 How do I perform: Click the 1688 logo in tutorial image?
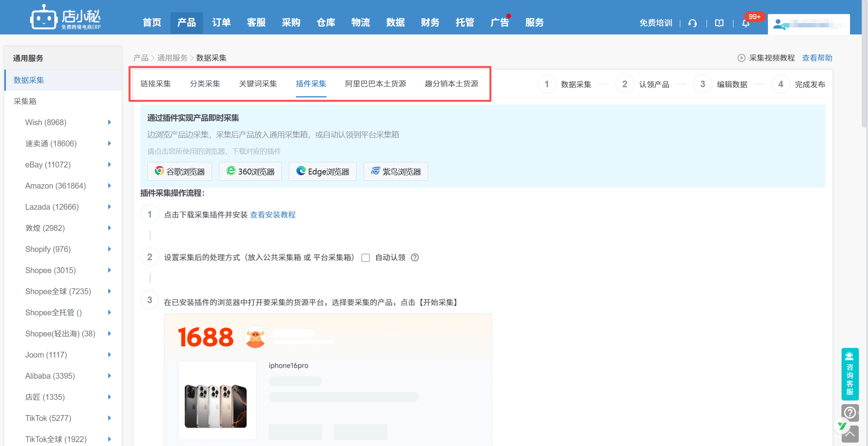pyautogui.click(x=206, y=337)
